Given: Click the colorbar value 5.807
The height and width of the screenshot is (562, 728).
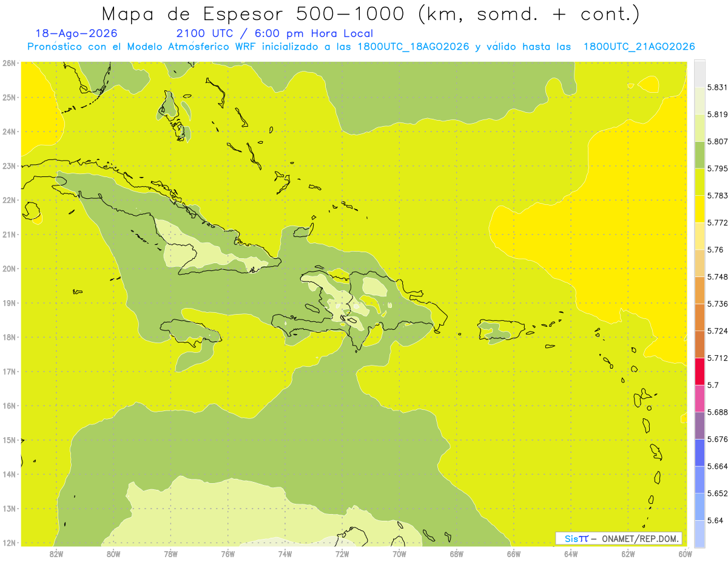Looking at the screenshot, I should coord(717,141).
